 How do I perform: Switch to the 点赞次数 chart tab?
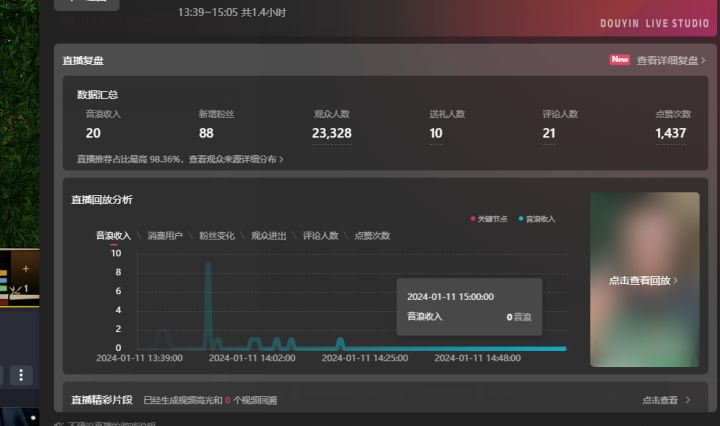pos(372,235)
